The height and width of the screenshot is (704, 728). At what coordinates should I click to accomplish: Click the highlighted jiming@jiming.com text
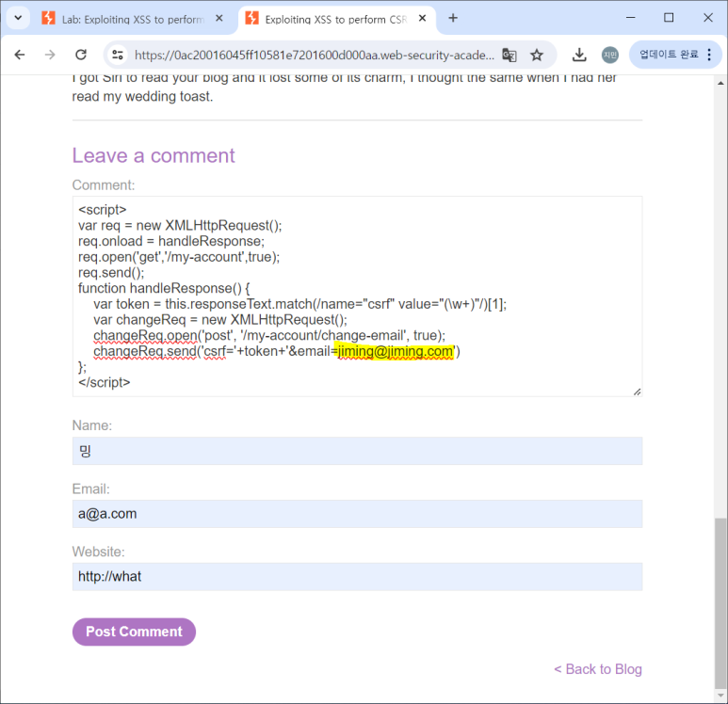point(395,351)
